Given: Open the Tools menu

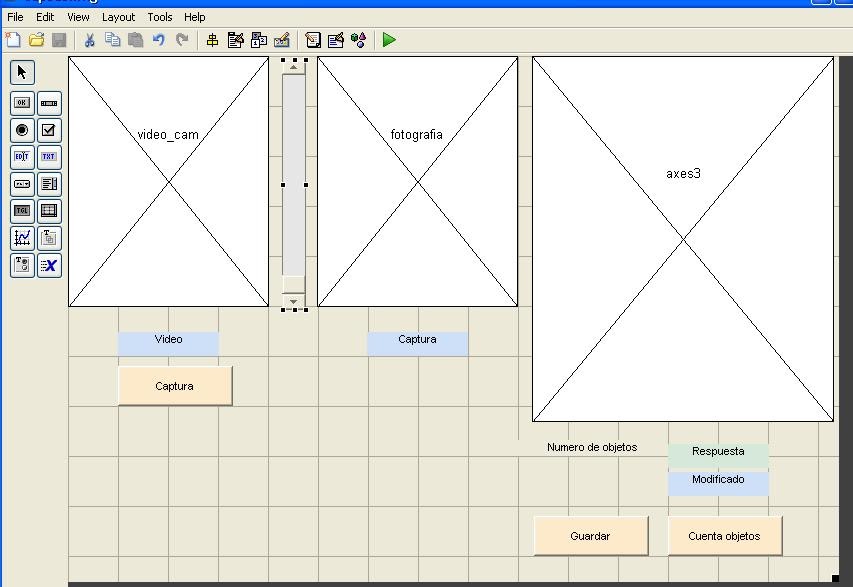Looking at the screenshot, I should [159, 16].
